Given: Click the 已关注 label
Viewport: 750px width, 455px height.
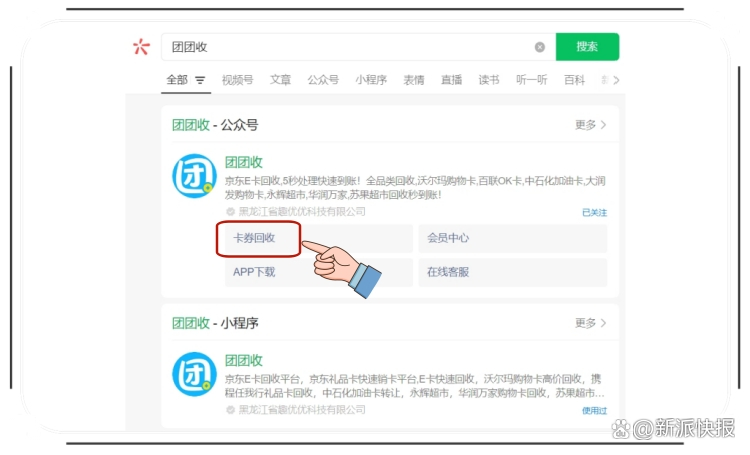Looking at the screenshot, I should click(x=595, y=212).
